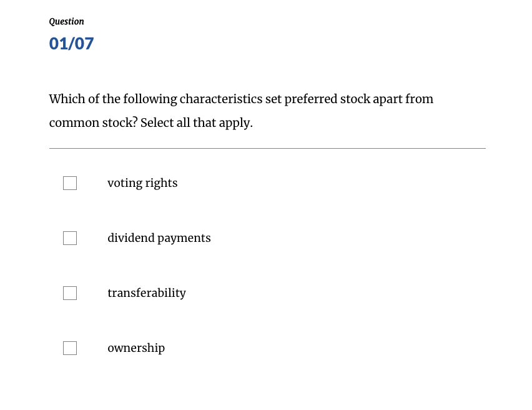Click the Question heading label

66,21
